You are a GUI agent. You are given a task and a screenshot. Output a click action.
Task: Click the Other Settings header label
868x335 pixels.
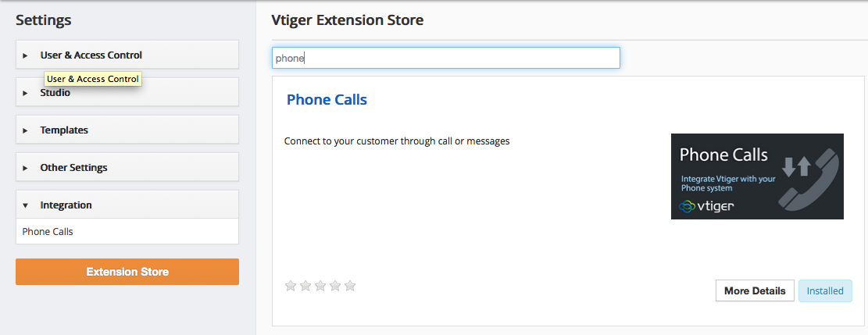coord(73,167)
